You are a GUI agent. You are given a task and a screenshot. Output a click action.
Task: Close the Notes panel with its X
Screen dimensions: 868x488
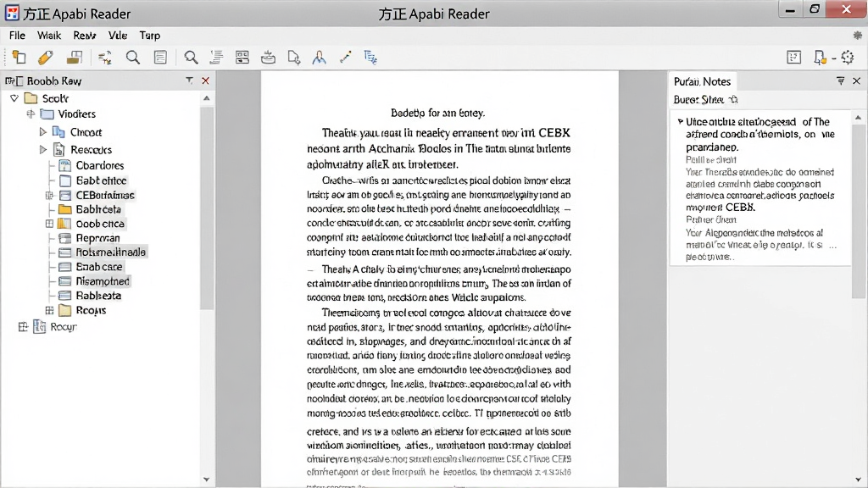click(x=856, y=81)
